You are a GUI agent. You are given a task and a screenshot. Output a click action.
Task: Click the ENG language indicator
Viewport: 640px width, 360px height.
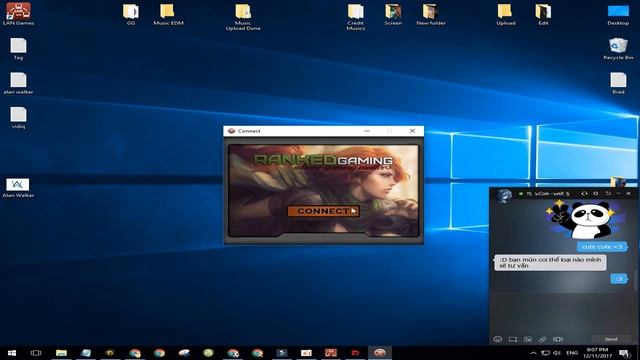[572, 353]
